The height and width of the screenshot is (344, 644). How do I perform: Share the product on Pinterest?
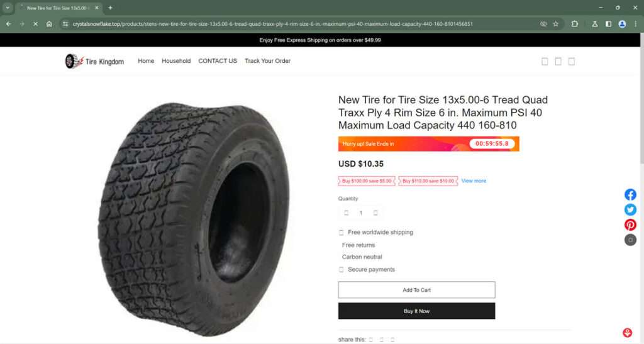click(630, 225)
